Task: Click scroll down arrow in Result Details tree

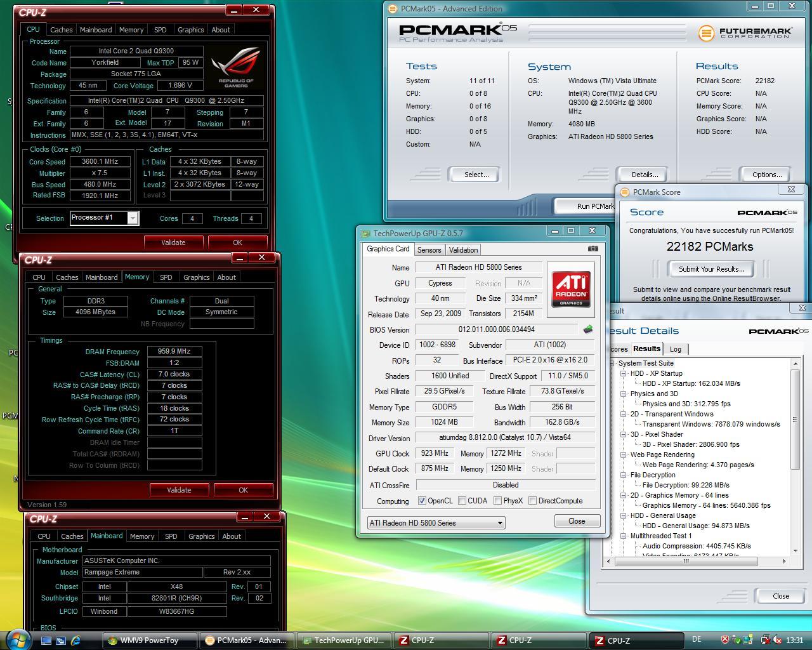Action: click(795, 552)
